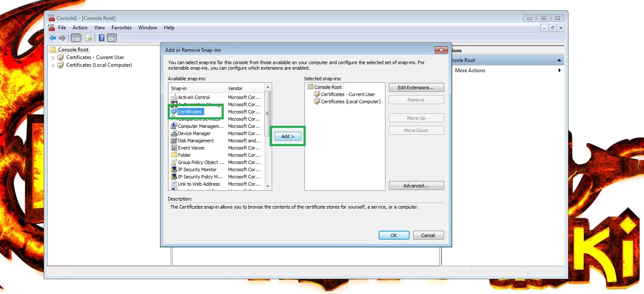Open the View menu
Viewport: 644px width, 294px height.
(x=100, y=28)
